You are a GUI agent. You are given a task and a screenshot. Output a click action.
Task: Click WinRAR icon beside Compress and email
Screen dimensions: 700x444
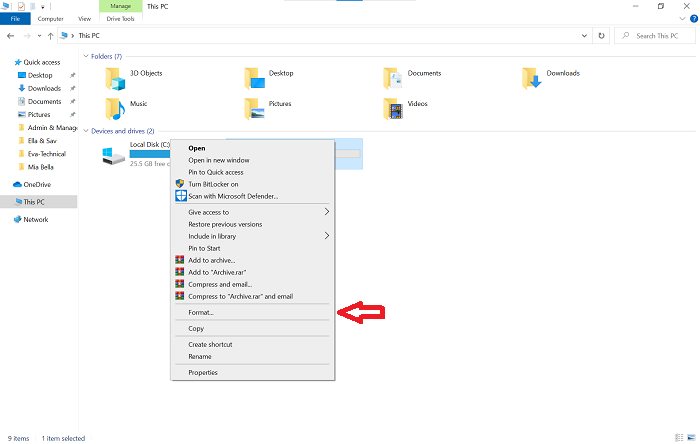pyautogui.click(x=180, y=284)
